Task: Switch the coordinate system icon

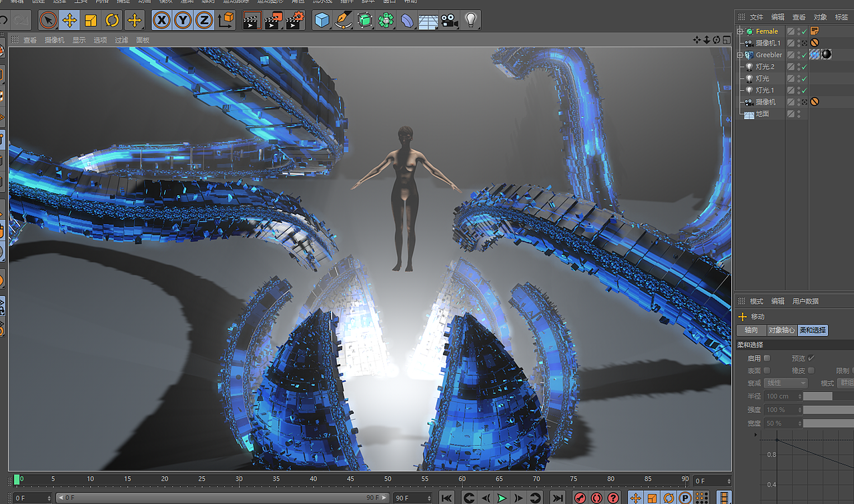Action: [226, 20]
